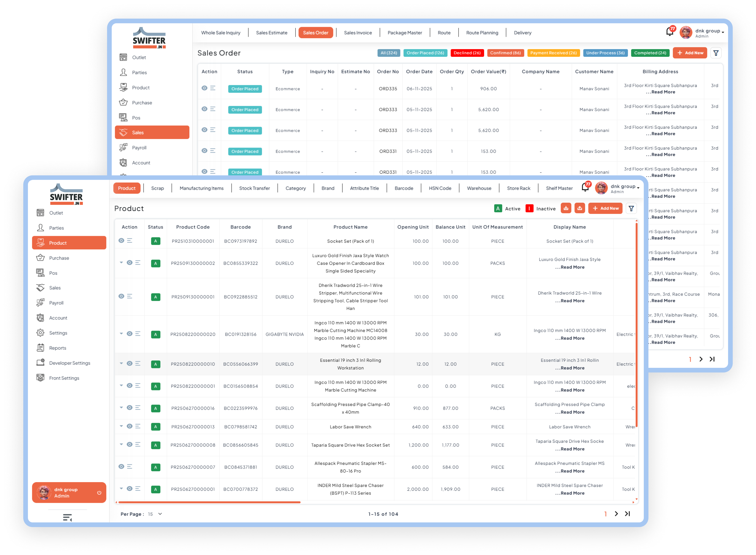
Task: Open action menu for Socket Set row
Action: 130,241
